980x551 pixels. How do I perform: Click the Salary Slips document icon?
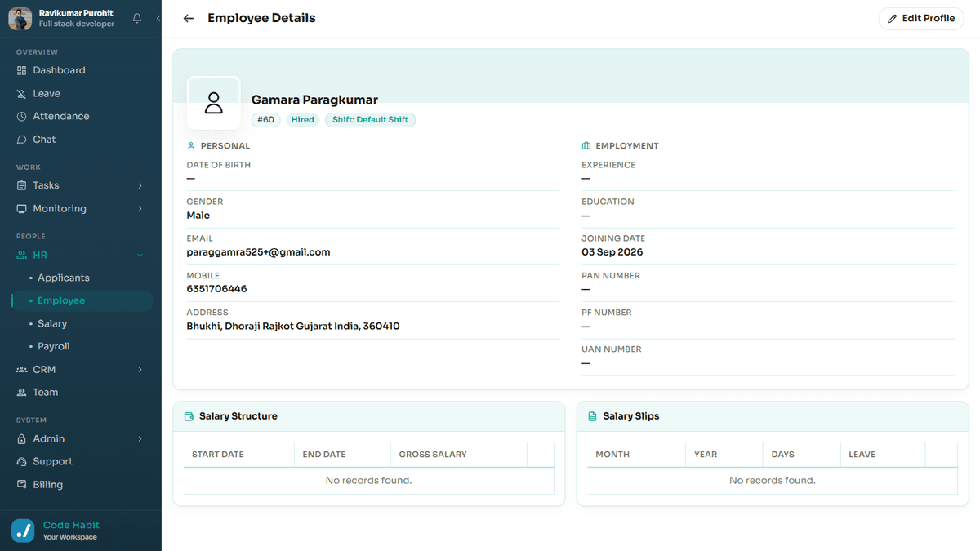point(593,416)
